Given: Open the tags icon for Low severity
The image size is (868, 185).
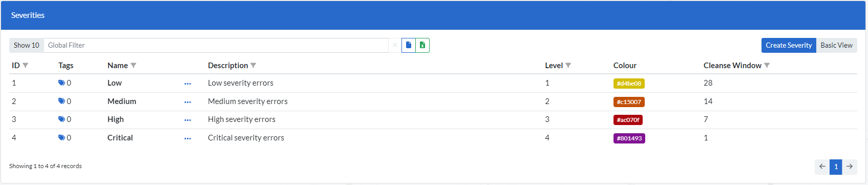Looking at the screenshot, I should point(61,83).
